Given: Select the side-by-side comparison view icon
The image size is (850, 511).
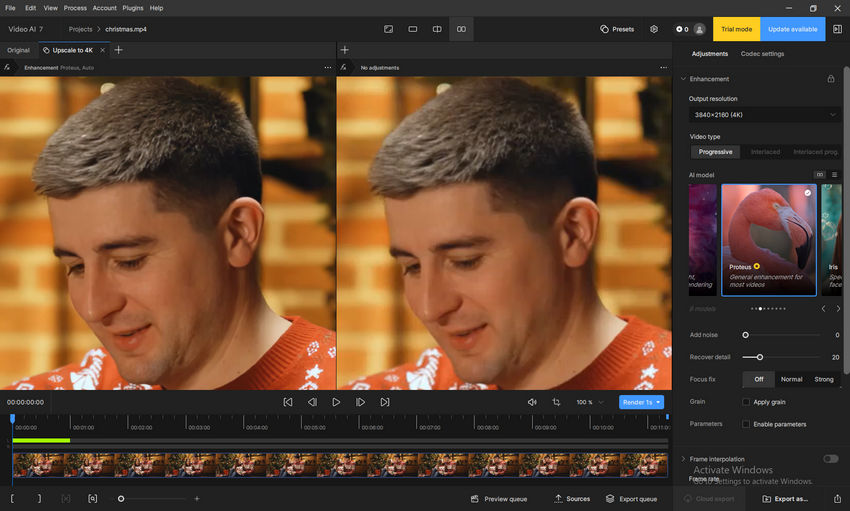Looking at the screenshot, I should coord(461,29).
